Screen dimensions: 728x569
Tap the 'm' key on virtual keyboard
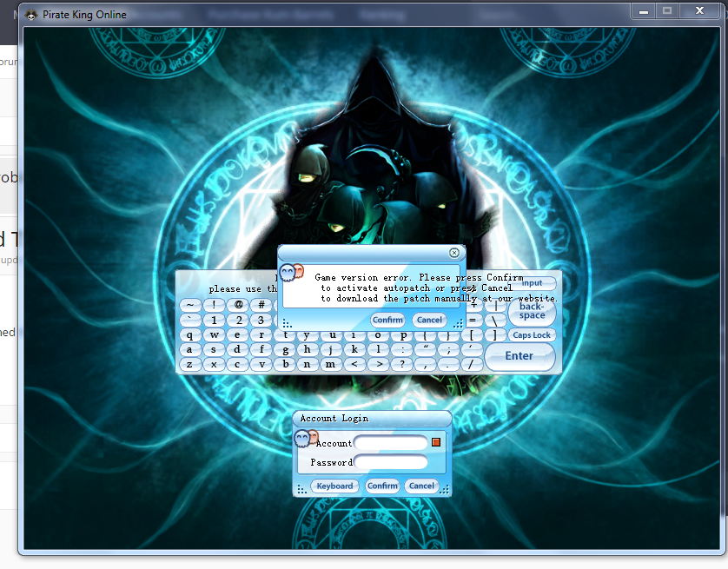tap(331, 364)
